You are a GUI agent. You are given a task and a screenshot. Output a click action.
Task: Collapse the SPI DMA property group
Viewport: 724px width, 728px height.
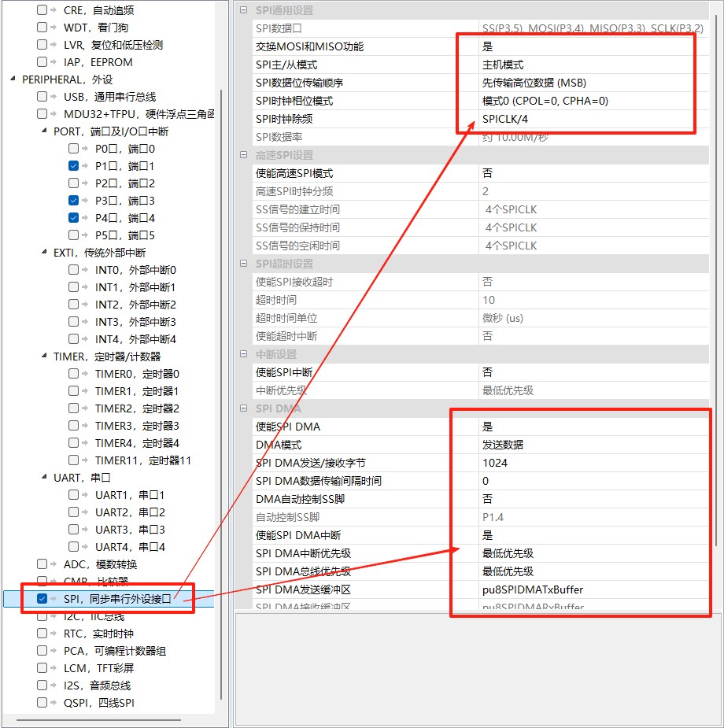(x=244, y=408)
